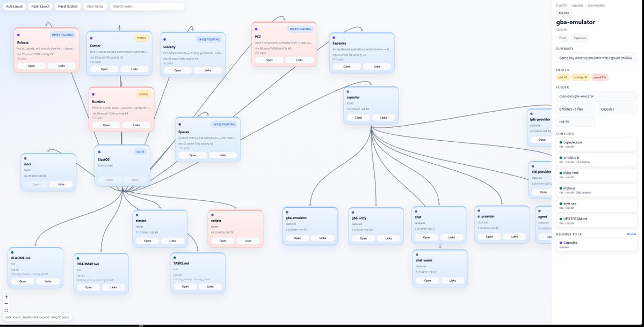Click the Auto Layout button
Screen dimensions: 644x327
point(15,6)
